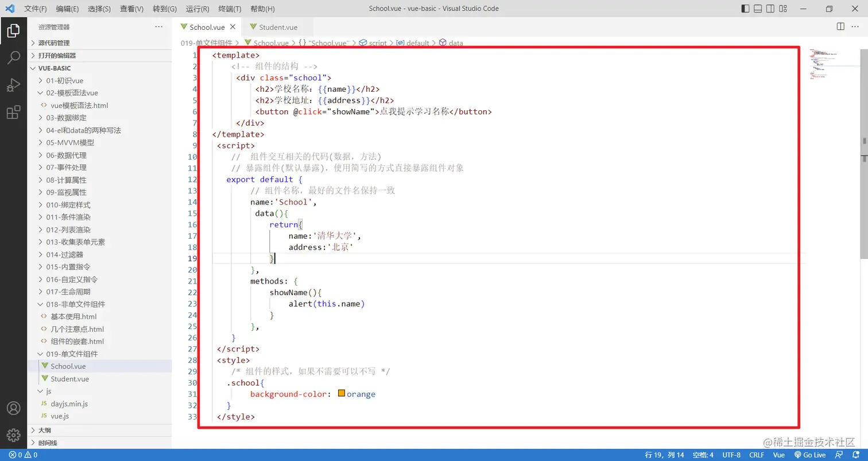Open the explorer's more actions ellipsis
Viewport: 868px width, 461px height.
[159, 26]
